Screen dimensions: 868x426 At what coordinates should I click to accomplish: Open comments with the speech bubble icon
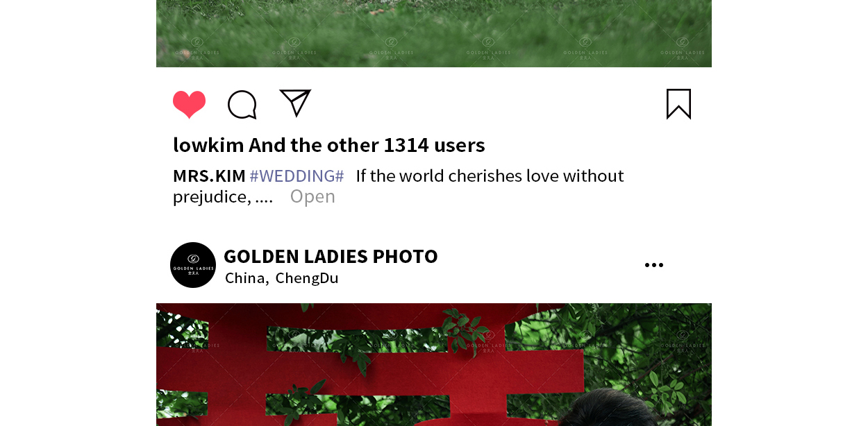click(x=242, y=105)
